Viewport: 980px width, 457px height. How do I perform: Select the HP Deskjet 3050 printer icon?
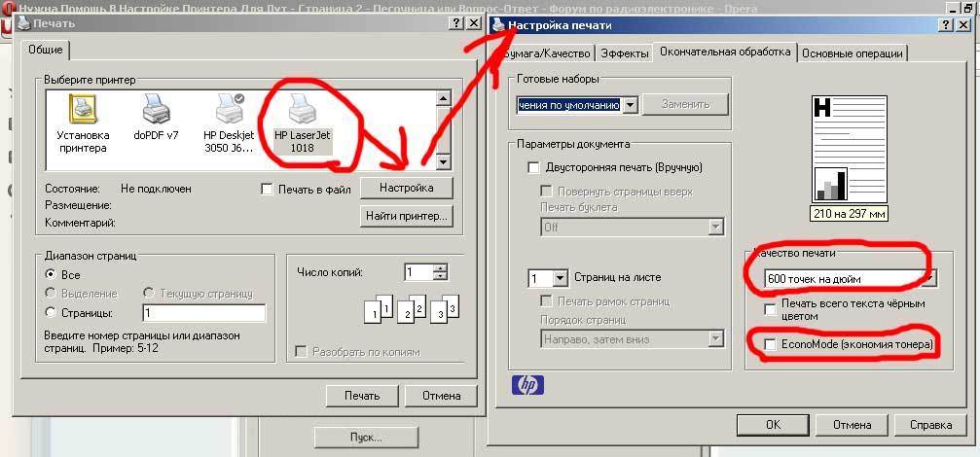click(230, 107)
